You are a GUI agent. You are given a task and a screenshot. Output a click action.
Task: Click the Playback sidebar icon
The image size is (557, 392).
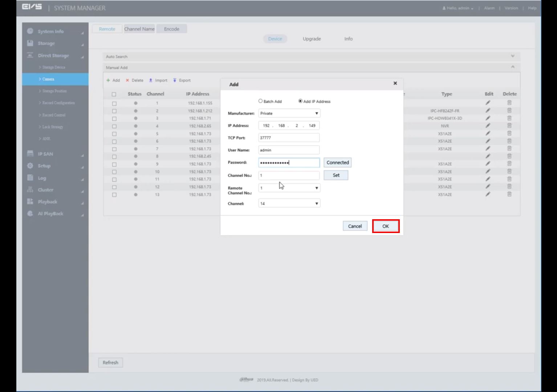[x=30, y=202]
